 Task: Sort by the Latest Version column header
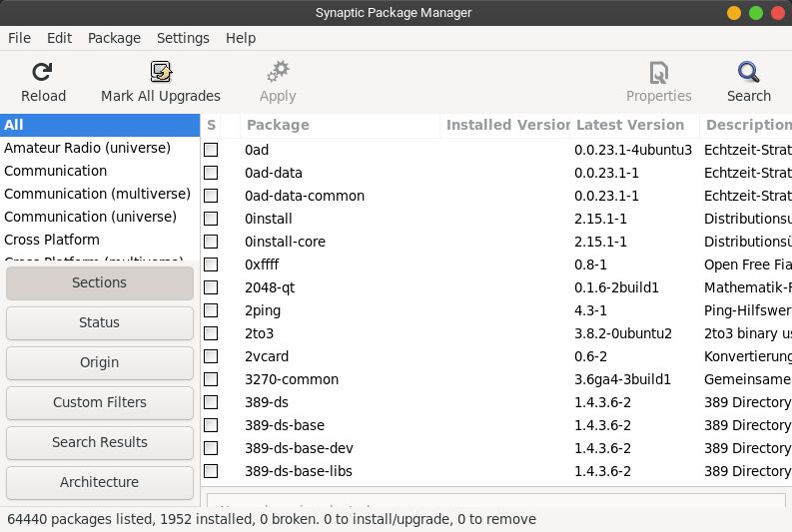pos(629,125)
